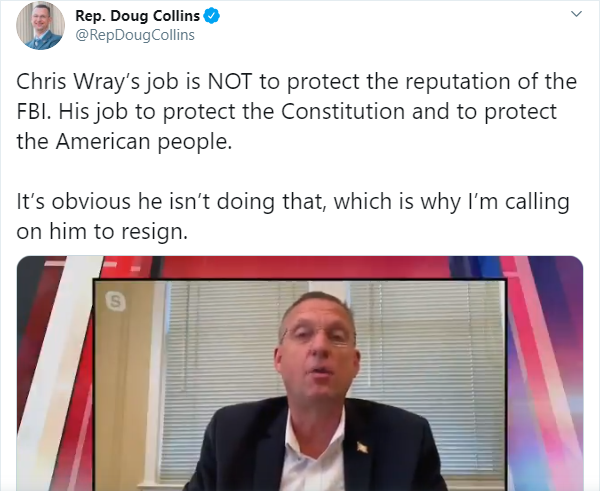The height and width of the screenshot is (491, 600).
Task: Select the word Constitution in the tweet
Action: [343, 112]
